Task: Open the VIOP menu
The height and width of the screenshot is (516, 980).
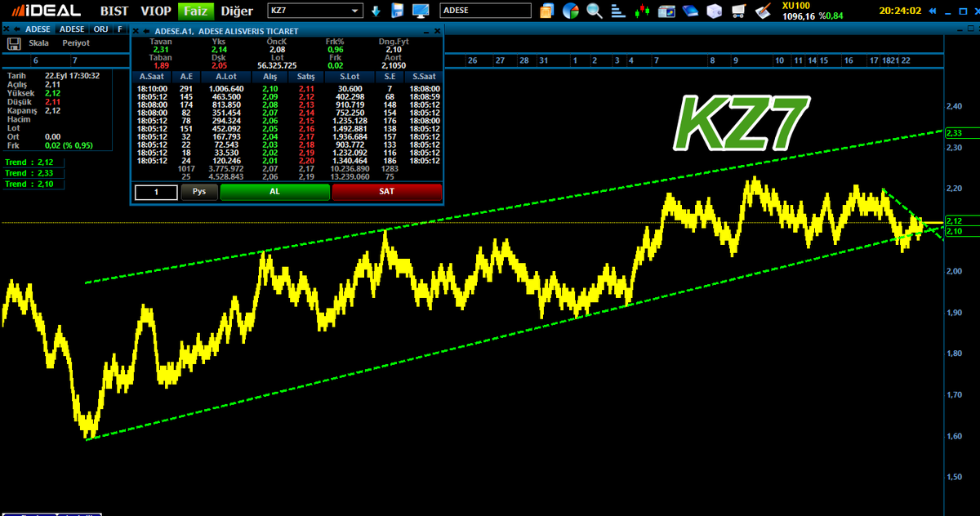Action: pyautogui.click(x=155, y=11)
